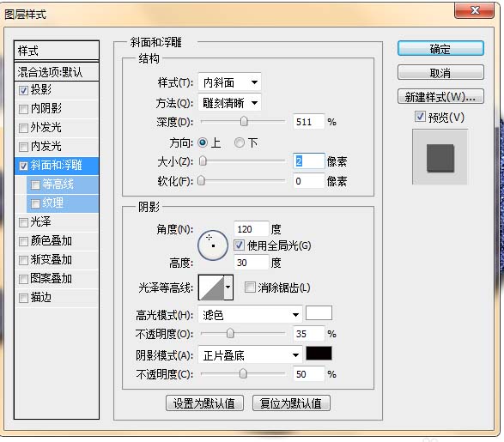504x442 pixels.
Task: Open the 投影 settings row
Action: point(57,90)
